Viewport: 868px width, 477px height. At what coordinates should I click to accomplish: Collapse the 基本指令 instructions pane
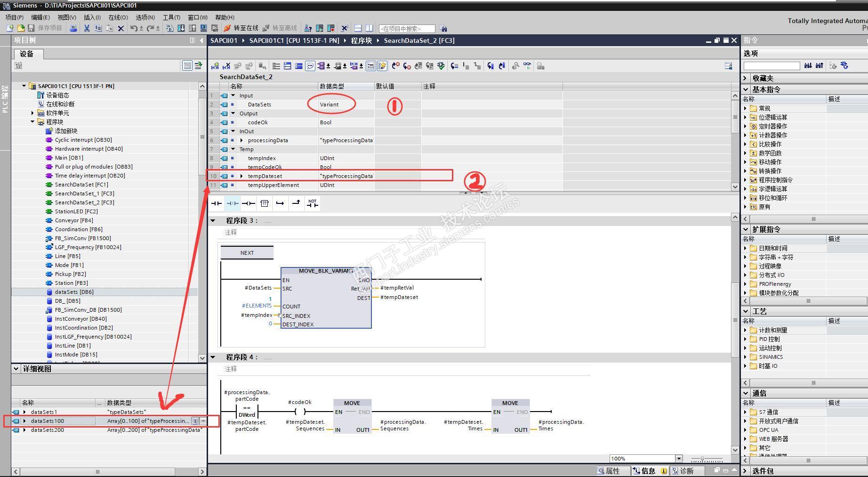pos(746,89)
